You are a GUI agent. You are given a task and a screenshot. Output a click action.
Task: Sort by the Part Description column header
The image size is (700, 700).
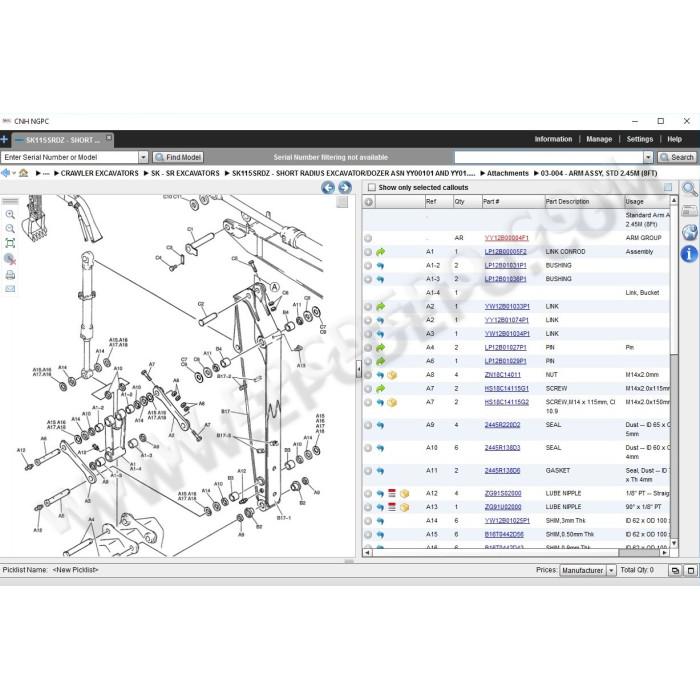(584, 202)
